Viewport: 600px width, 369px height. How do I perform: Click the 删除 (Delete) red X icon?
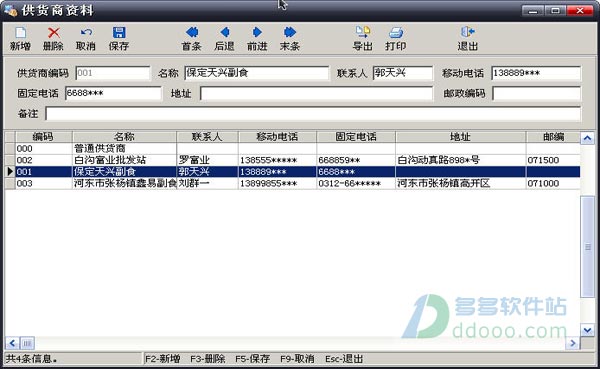54,33
